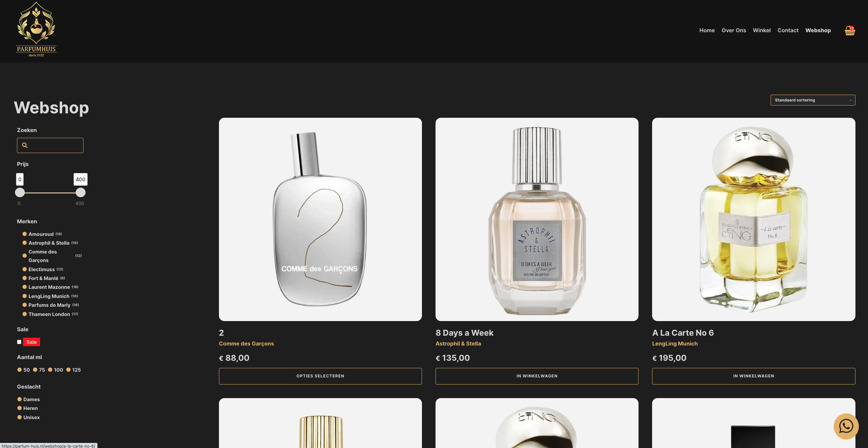Click the minimum price slider handle
Viewport: 868px width, 448px height.
tap(20, 192)
